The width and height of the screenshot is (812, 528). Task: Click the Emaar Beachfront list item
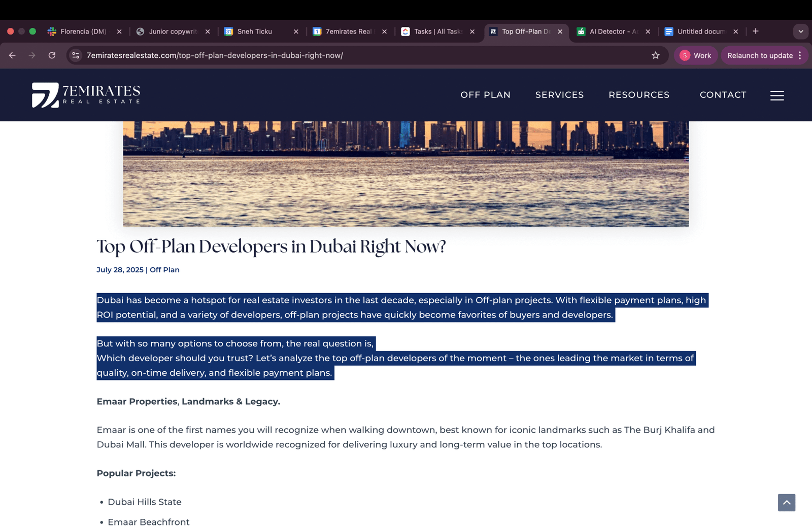pos(149,522)
